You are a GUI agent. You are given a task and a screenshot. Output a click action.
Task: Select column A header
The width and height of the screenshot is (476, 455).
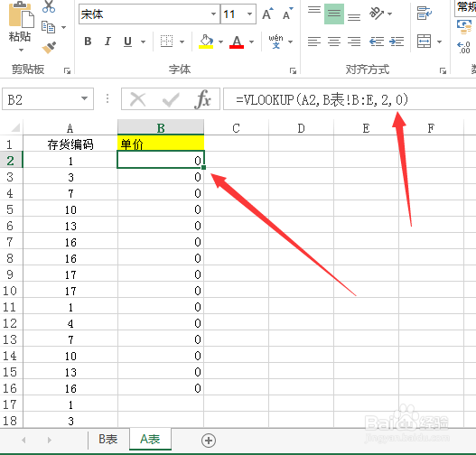click(70, 128)
